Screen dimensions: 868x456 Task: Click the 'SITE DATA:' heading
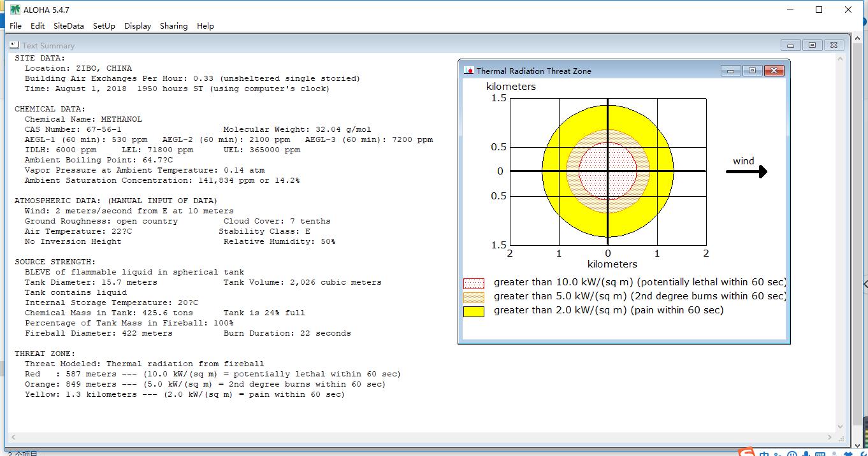click(40, 58)
